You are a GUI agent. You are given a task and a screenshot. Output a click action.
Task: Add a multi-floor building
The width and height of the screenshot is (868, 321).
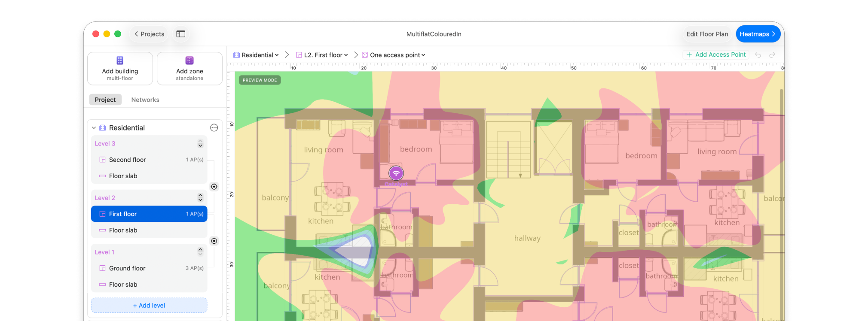pos(120,69)
